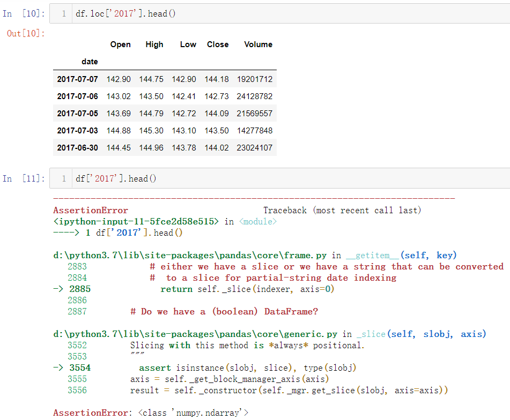Click the Low column header
Screen dimensions: 510x420
(x=188, y=44)
